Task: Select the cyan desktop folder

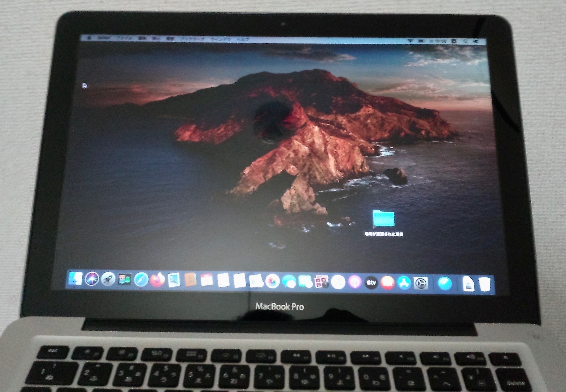Action: 384,218
